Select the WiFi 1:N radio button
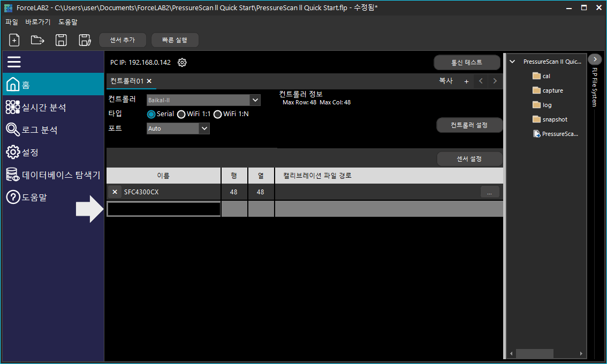The width and height of the screenshot is (607, 364). coord(217,114)
